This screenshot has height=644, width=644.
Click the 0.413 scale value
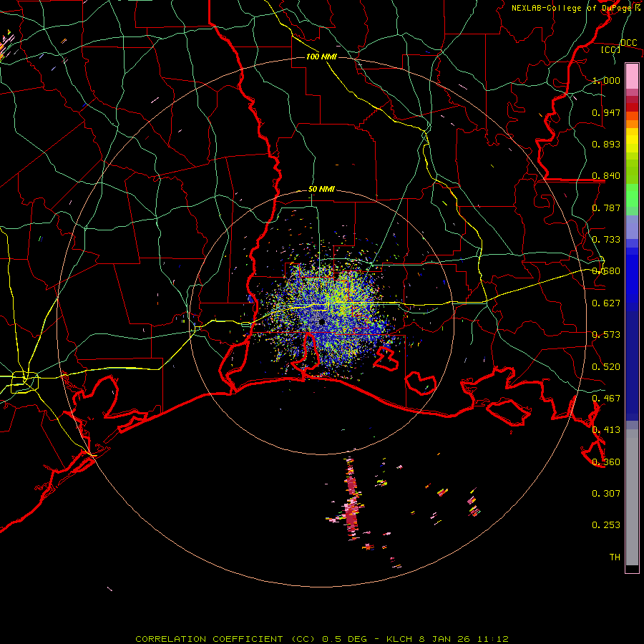pyautogui.click(x=606, y=430)
